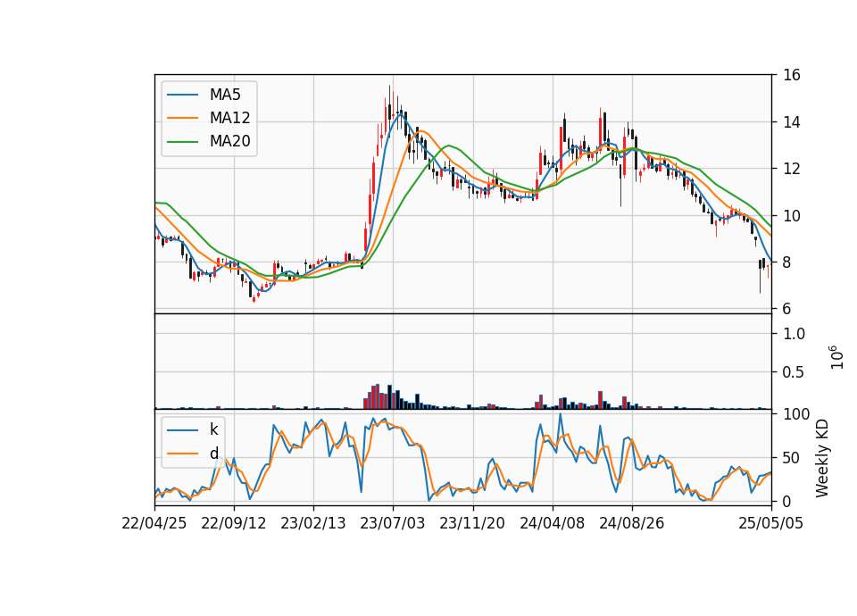Click the KD axis value 50
The image size is (857, 616).
[x=792, y=458]
